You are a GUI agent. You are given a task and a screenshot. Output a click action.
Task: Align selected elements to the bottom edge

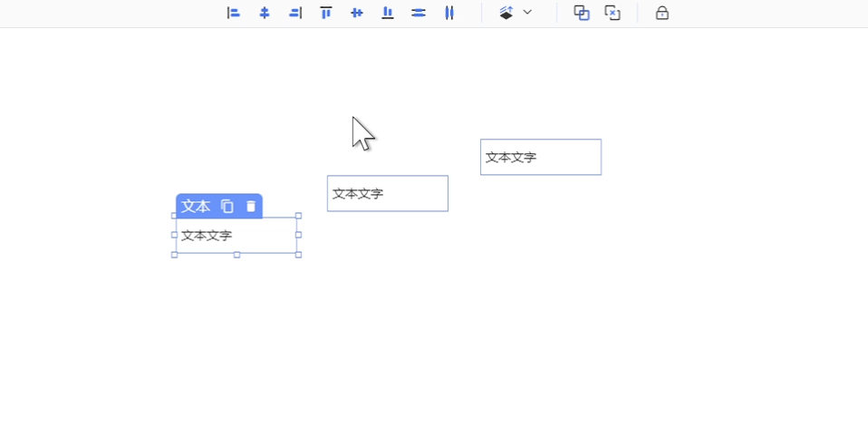[388, 13]
